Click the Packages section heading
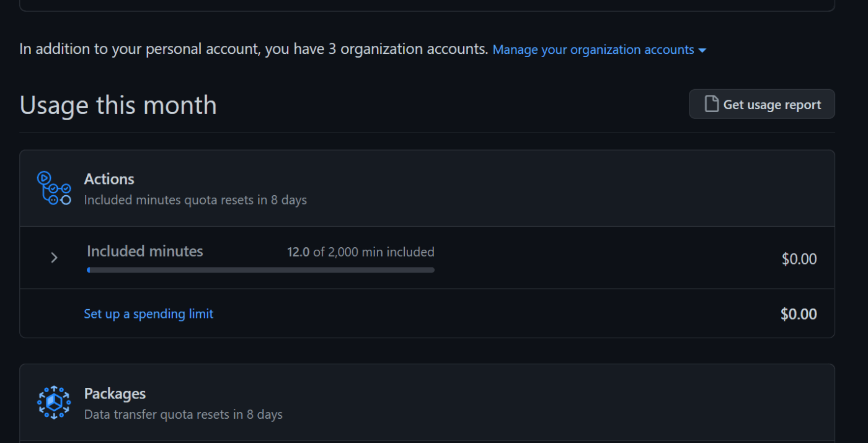Screen dimensions: 868x443 (115, 394)
